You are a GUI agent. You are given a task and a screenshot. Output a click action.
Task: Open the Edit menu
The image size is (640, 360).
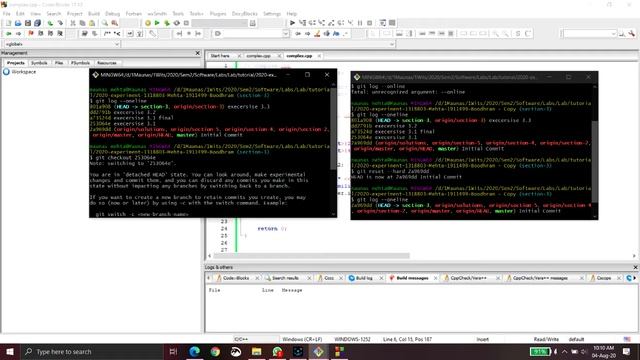20,13
